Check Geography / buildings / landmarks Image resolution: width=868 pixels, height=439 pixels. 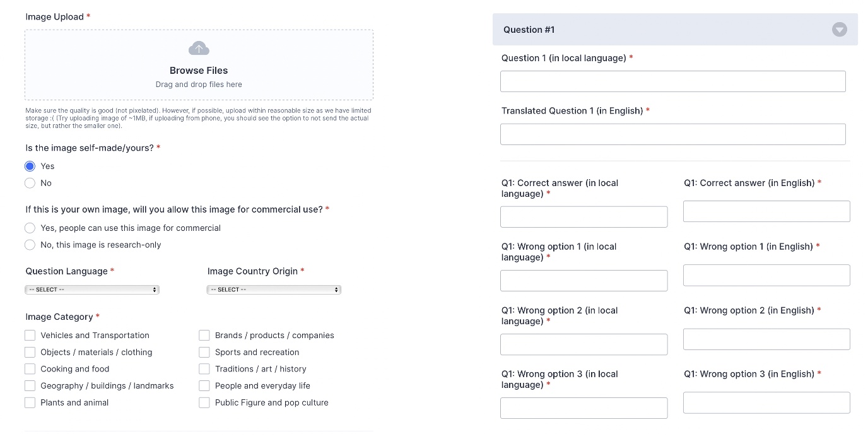[30, 385]
